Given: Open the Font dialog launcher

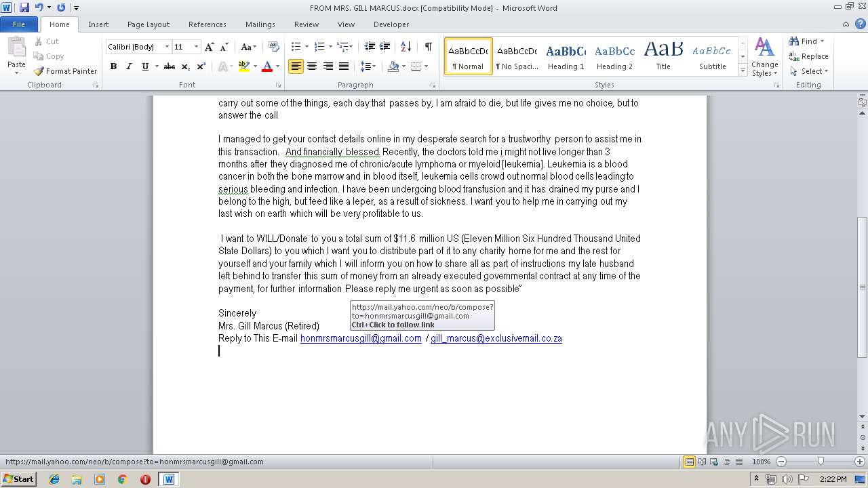Looking at the screenshot, I should [x=278, y=85].
